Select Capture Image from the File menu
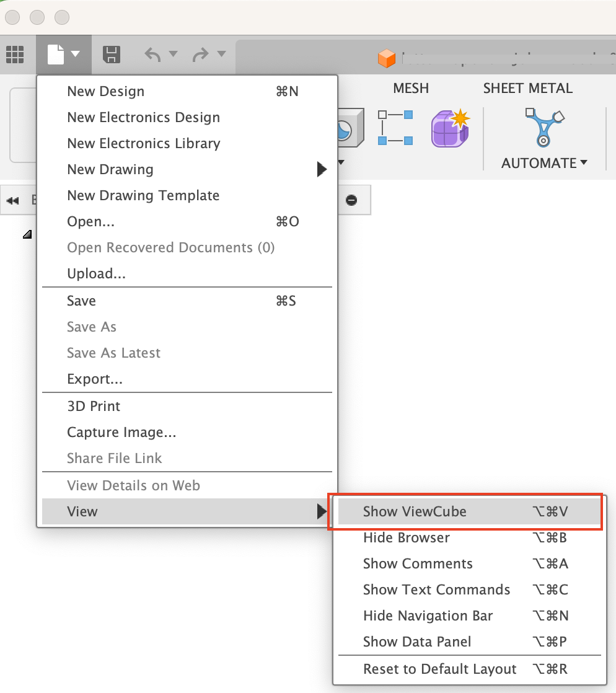The width and height of the screenshot is (616, 693). pos(121,432)
